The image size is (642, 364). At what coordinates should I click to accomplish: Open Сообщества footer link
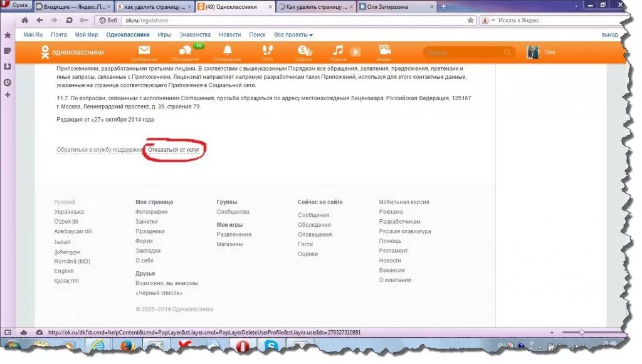tap(233, 212)
